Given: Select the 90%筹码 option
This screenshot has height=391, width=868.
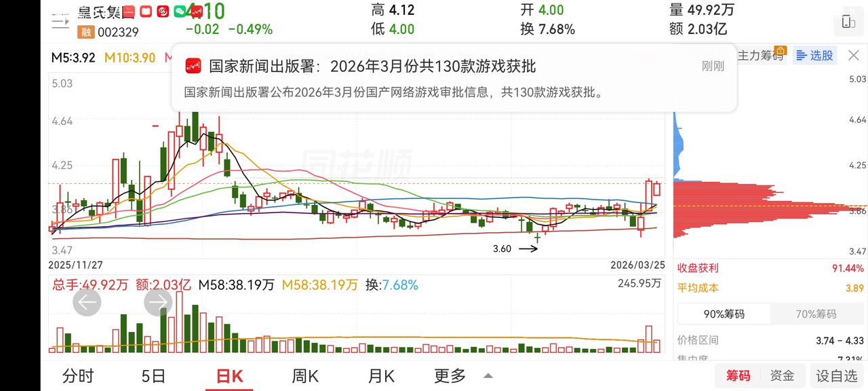Looking at the screenshot, I should tap(724, 314).
